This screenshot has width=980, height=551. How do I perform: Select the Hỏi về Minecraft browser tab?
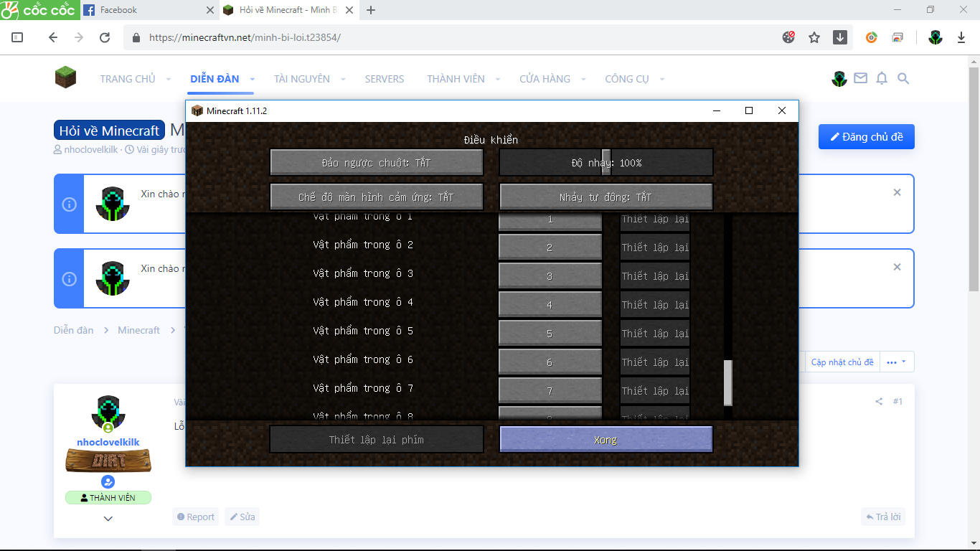pos(289,10)
